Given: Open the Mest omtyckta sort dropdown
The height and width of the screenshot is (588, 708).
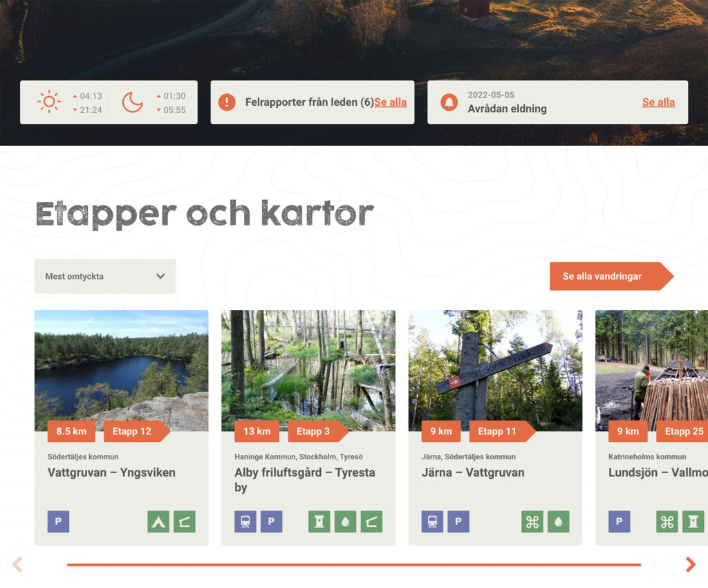Looking at the screenshot, I should coord(104,276).
